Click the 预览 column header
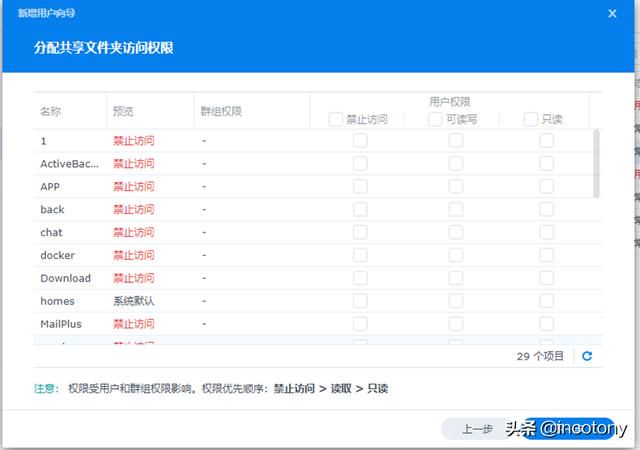This screenshot has height=450, width=640. click(x=150, y=111)
